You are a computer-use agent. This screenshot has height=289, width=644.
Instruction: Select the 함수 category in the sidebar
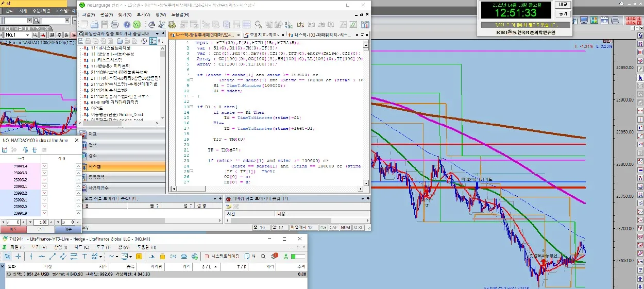point(124,156)
